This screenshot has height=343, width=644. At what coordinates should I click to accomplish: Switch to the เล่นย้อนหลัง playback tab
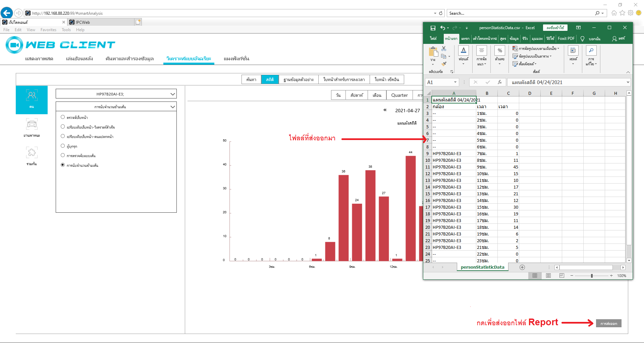tap(79, 59)
